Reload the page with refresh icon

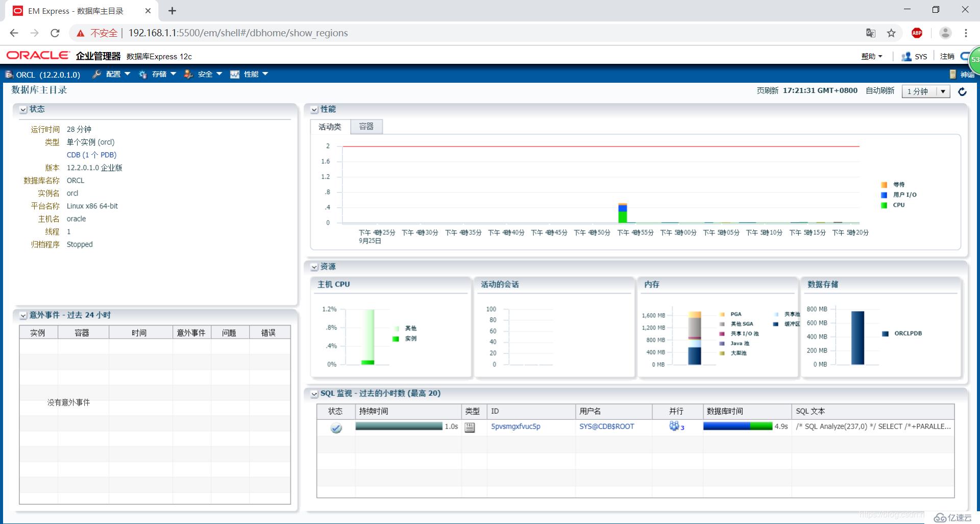pyautogui.click(x=55, y=33)
